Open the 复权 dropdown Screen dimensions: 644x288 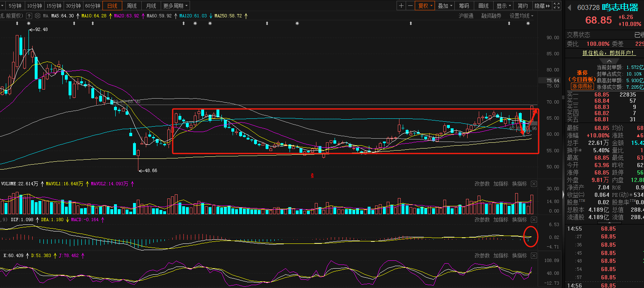tap(425, 6)
